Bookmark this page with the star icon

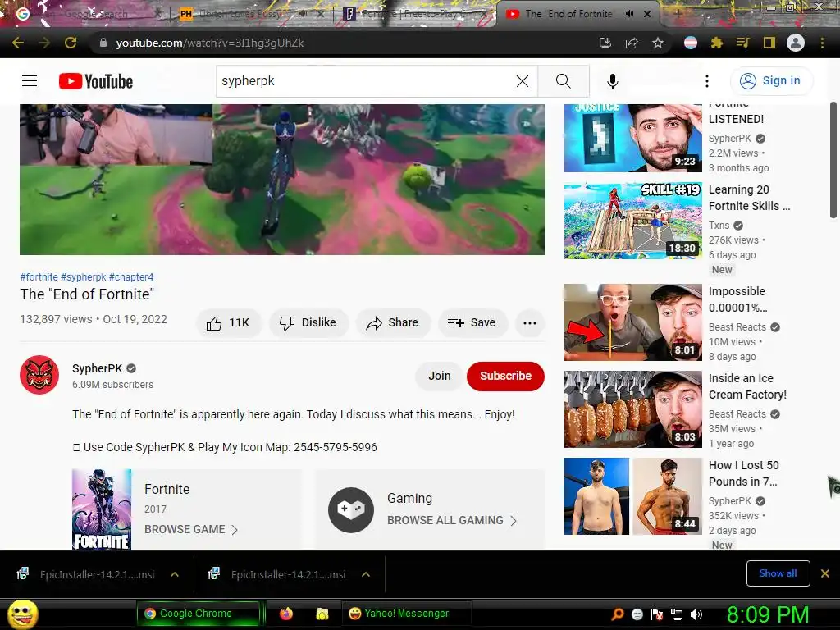pyautogui.click(x=658, y=43)
